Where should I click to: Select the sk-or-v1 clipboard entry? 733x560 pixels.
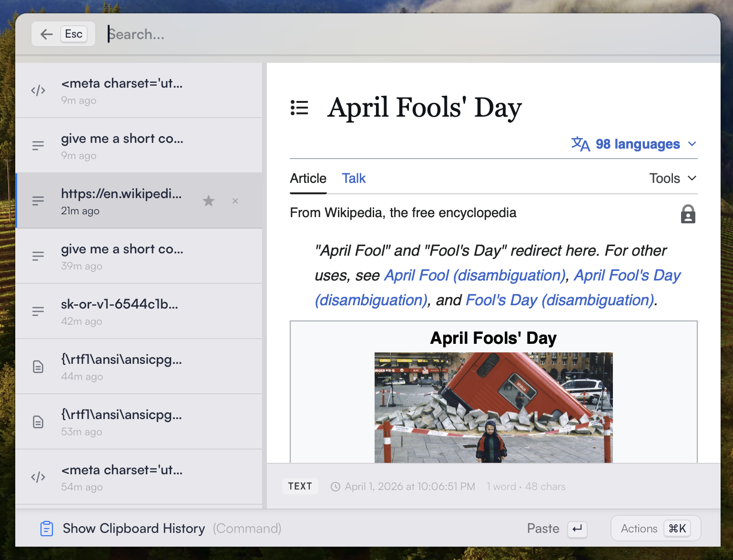tap(139, 311)
